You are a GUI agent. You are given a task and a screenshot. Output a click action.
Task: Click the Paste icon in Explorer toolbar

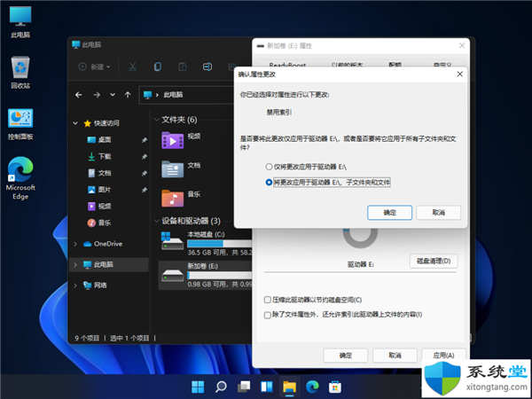pos(183,66)
